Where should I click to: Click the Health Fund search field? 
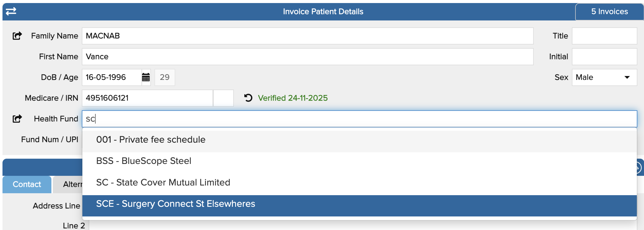point(359,119)
